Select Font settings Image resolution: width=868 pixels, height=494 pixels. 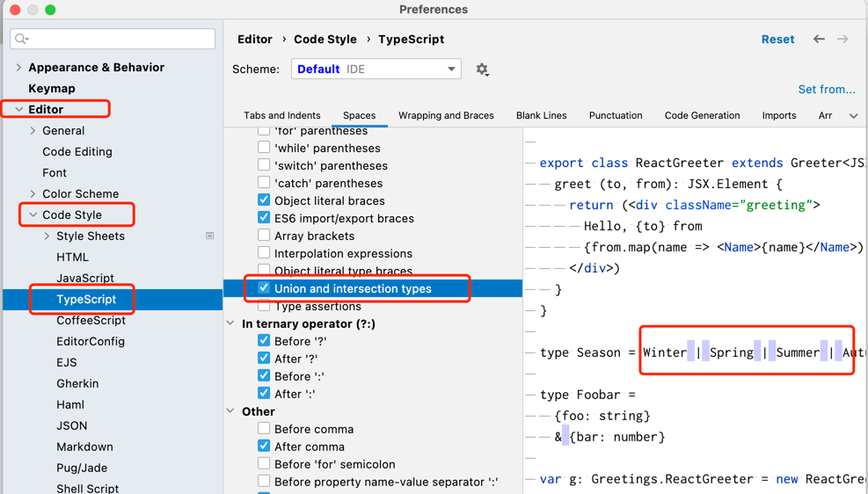point(55,172)
